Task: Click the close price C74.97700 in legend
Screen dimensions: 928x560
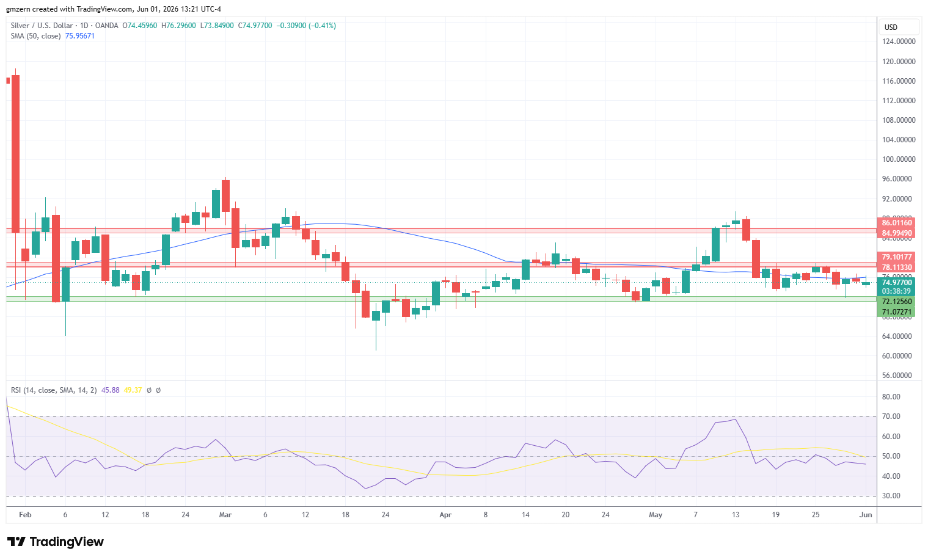Action: (255, 26)
